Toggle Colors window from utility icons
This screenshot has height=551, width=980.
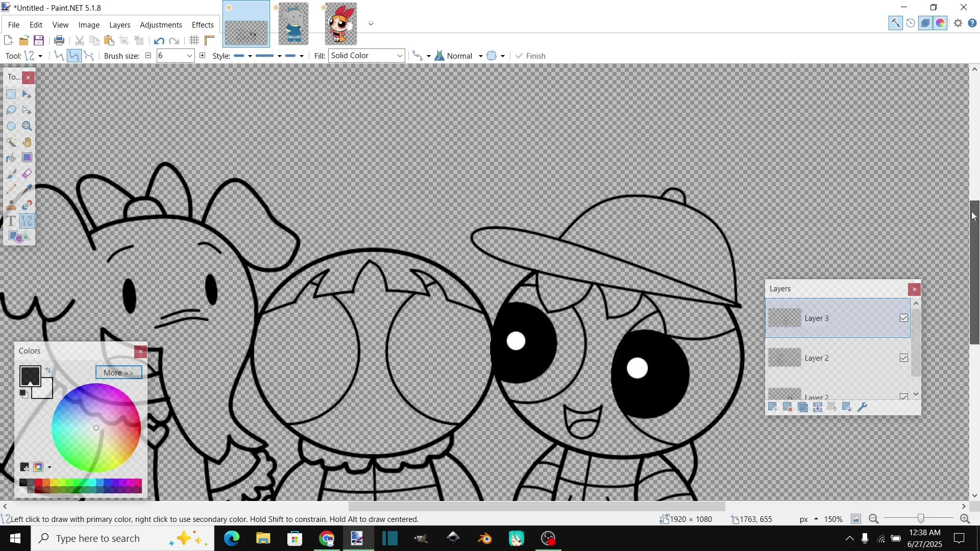941,23
